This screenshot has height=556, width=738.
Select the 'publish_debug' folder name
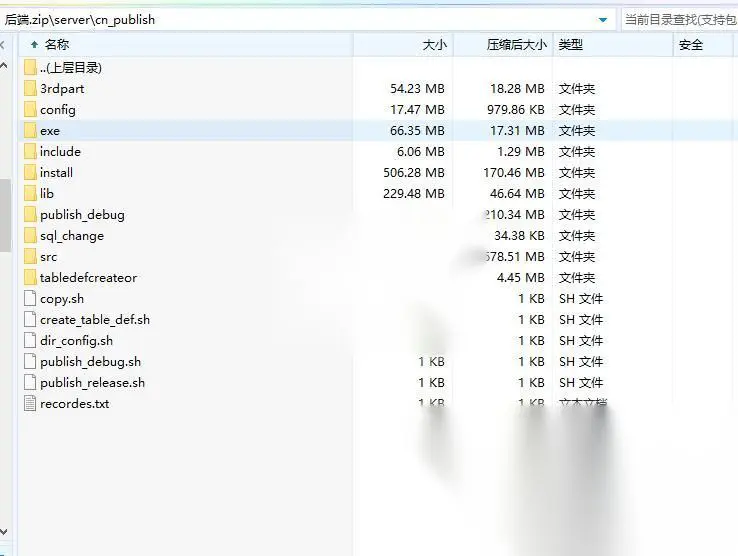[x=82, y=215]
